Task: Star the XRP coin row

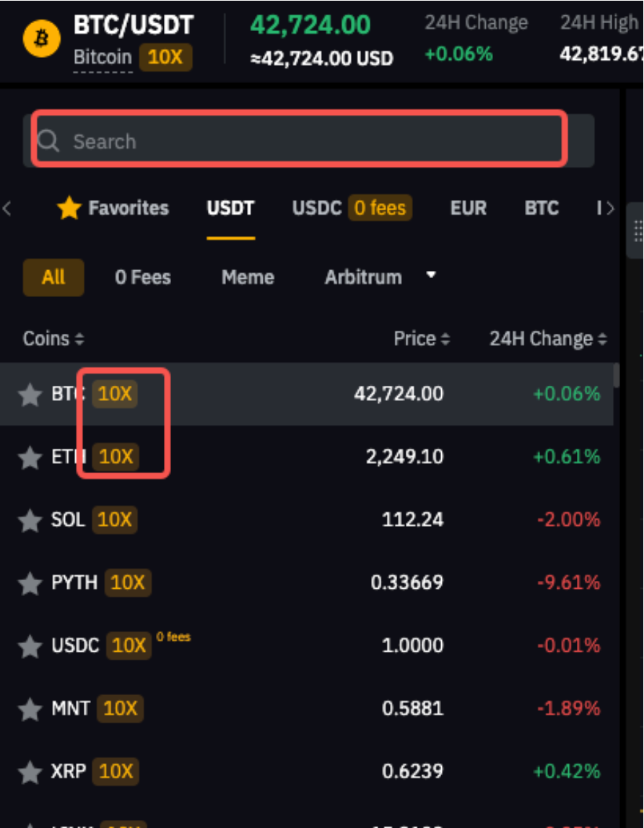Action: [30, 772]
